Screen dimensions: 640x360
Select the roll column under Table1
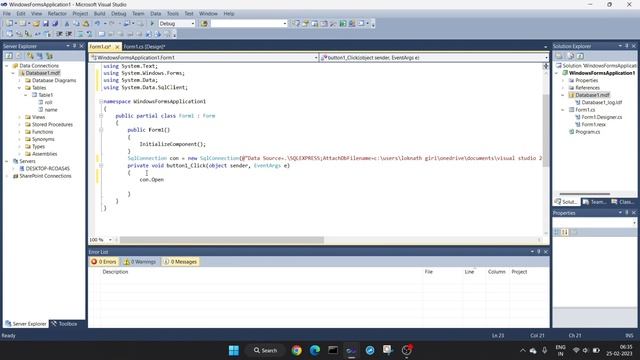tap(49, 102)
